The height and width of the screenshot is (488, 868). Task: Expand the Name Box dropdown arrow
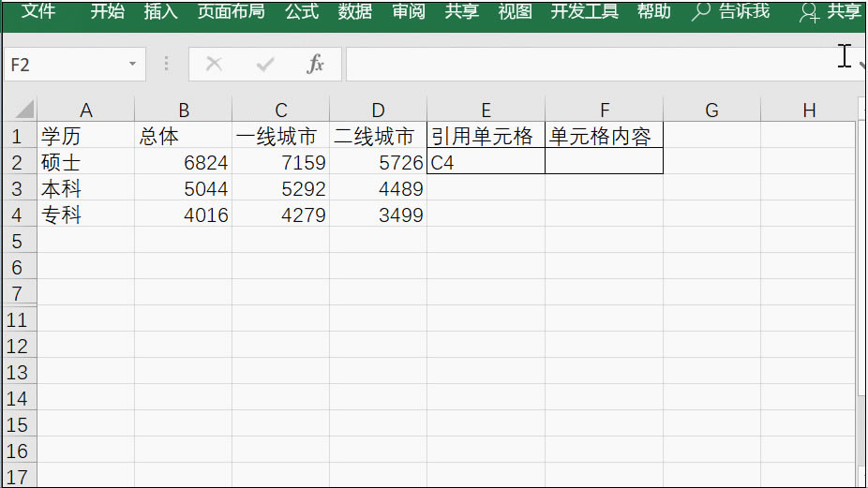pos(132,64)
